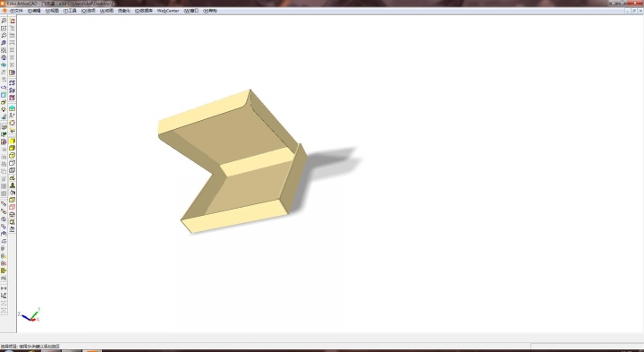644x352 pixels.
Task: Click the XYZ axis indicator
Action: [x=30, y=315]
